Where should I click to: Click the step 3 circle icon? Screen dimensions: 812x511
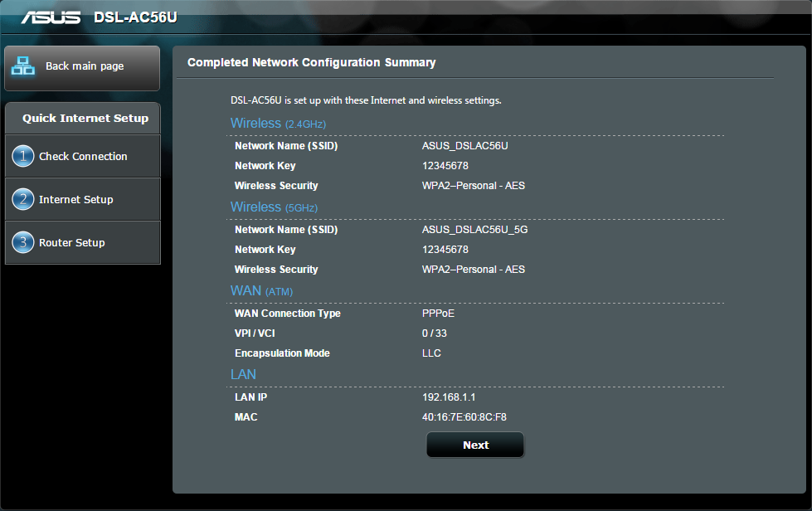[x=22, y=242]
